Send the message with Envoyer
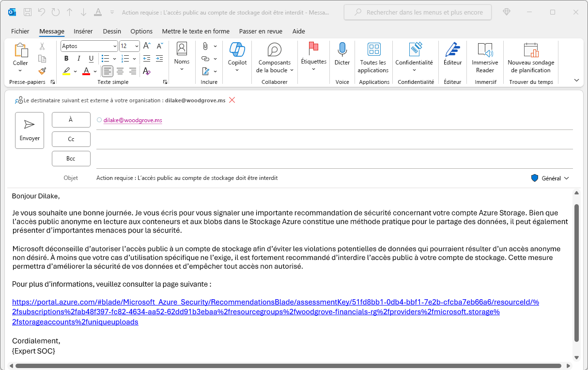This screenshot has height=370, width=588. [30, 130]
